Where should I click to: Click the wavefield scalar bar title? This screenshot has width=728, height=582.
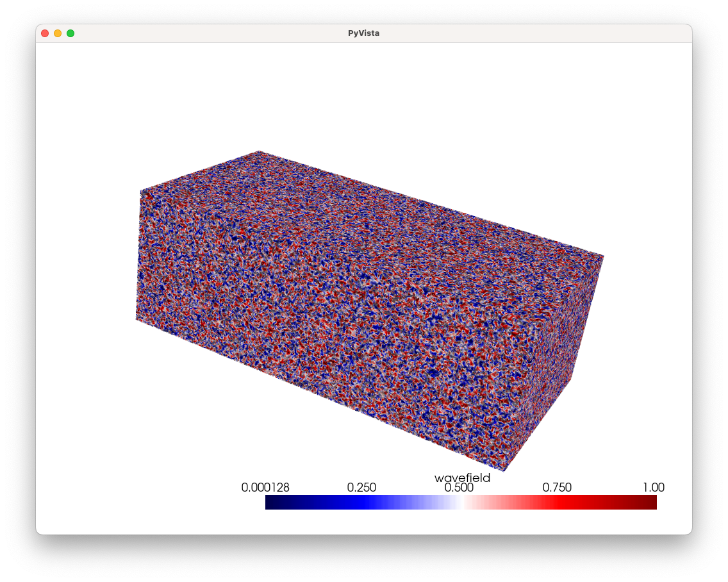coord(461,478)
